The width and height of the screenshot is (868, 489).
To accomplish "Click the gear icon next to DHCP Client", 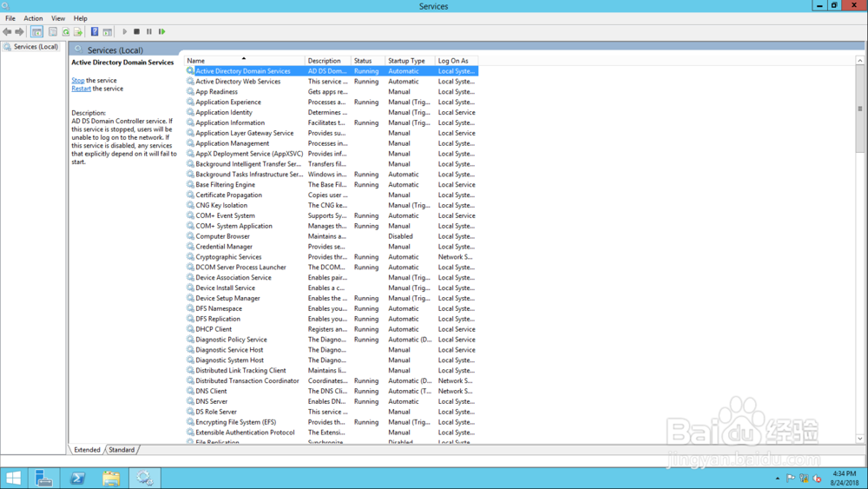I will (190, 329).
